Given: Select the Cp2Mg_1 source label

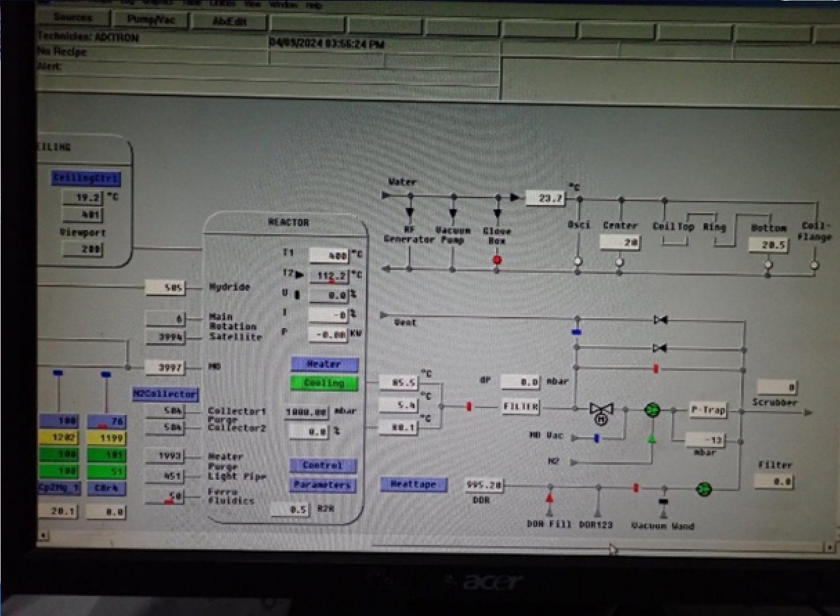Looking at the screenshot, I should pos(58,488).
